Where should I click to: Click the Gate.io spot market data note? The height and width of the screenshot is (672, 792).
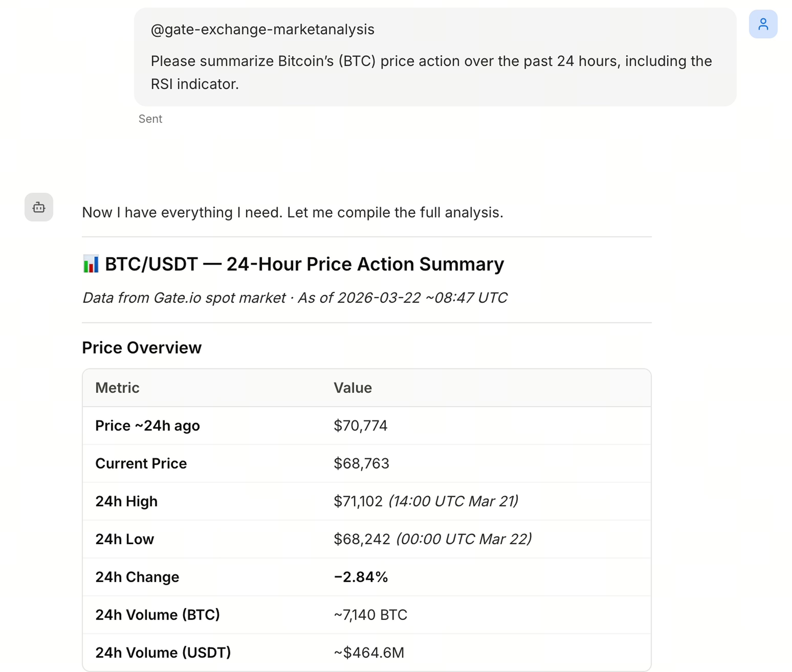(295, 298)
